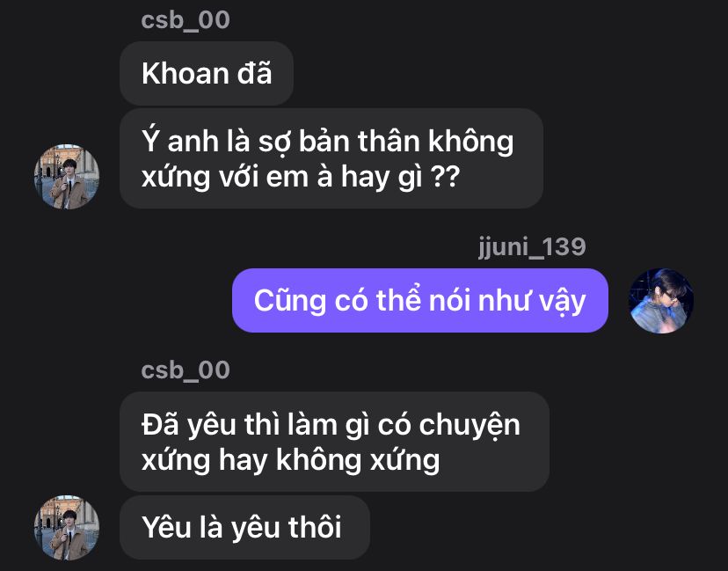Select the purple 'Cũng có thể nói như vậy' bubble
This screenshot has width=728, height=571.
click(x=420, y=300)
